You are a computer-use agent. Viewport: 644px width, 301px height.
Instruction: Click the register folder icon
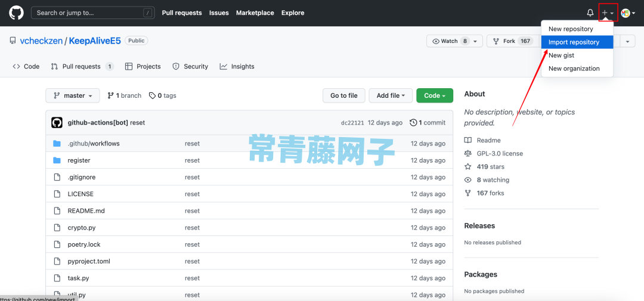coord(57,160)
